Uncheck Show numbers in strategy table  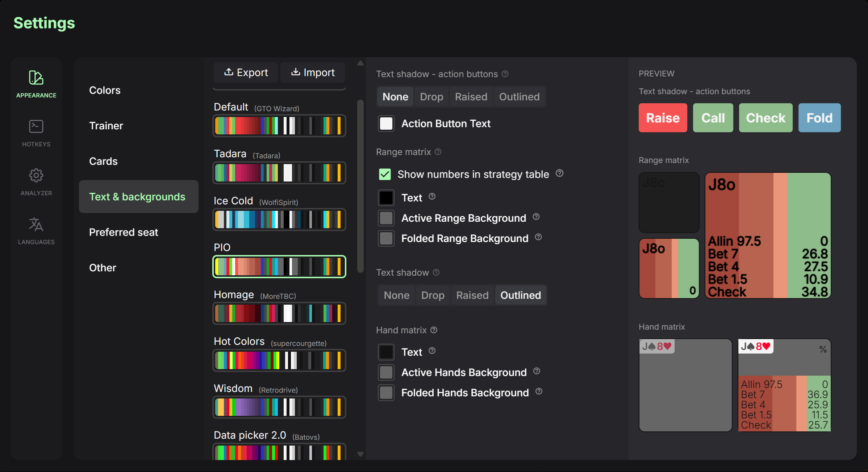[385, 174]
